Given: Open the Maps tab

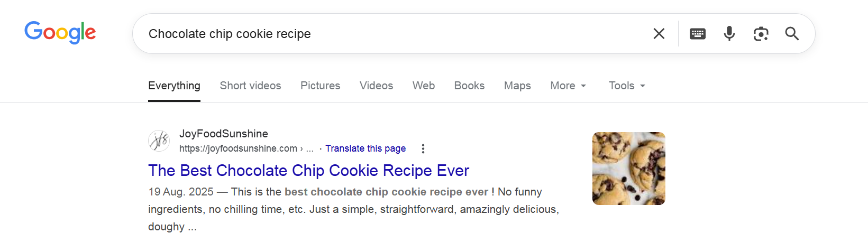Looking at the screenshot, I should pyautogui.click(x=517, y=86).
